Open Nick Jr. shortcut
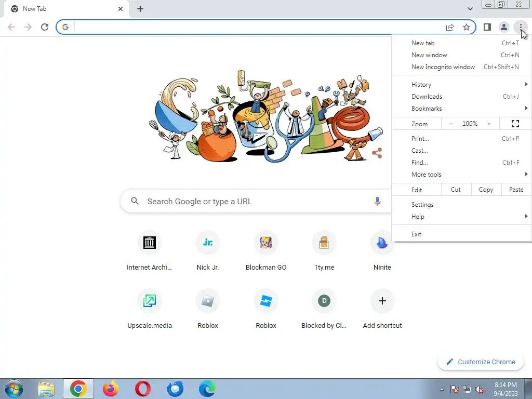Viewport: 532px width, 399px height. pos(208,251)
